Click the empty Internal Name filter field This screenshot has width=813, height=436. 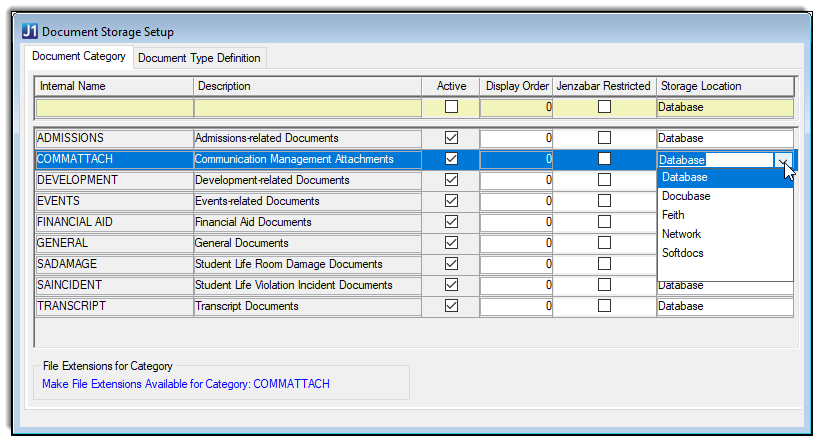point(114,107)
